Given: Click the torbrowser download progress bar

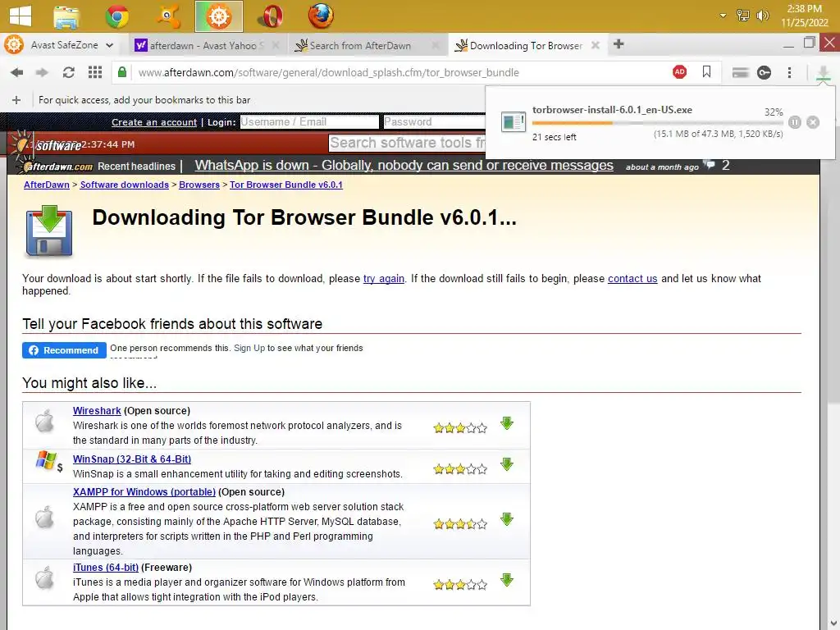Looking at the screenshot, I should tap(657, 123).
